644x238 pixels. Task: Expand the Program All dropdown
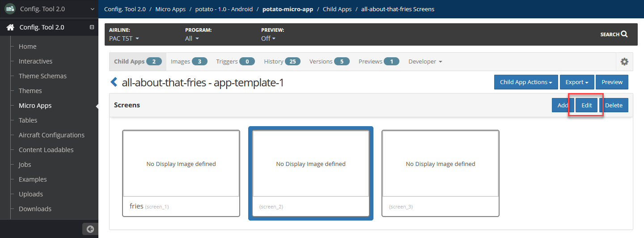(192, 38)
